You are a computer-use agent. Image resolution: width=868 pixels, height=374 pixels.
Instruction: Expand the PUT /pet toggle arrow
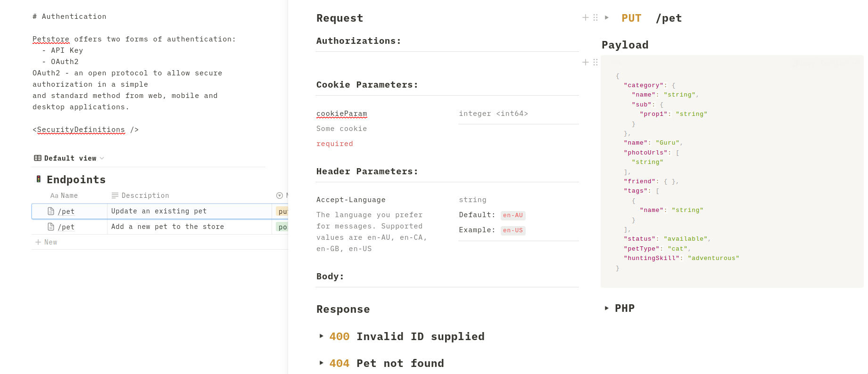coord(607,17)
